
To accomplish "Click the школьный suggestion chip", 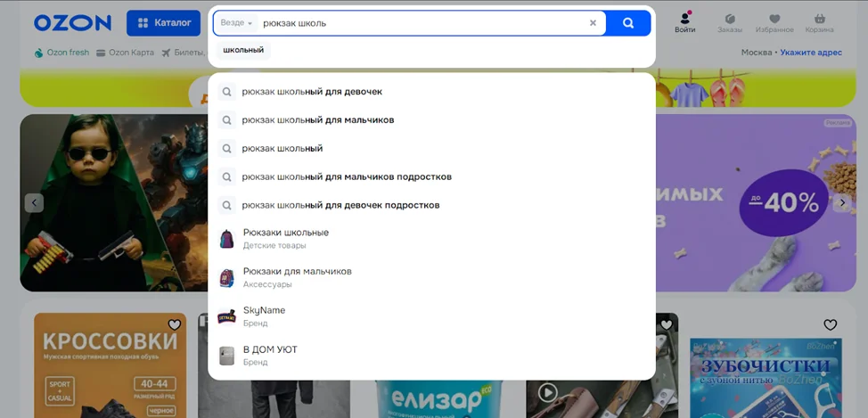I will pos(243,50).
